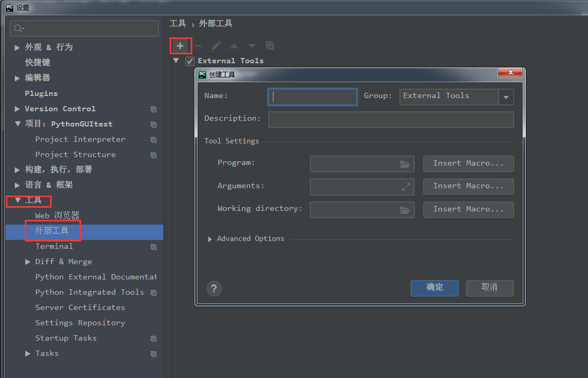The image size is (588, 378).
Task: Insert Macro for Arguments field
Action: [x=468, y=187]
